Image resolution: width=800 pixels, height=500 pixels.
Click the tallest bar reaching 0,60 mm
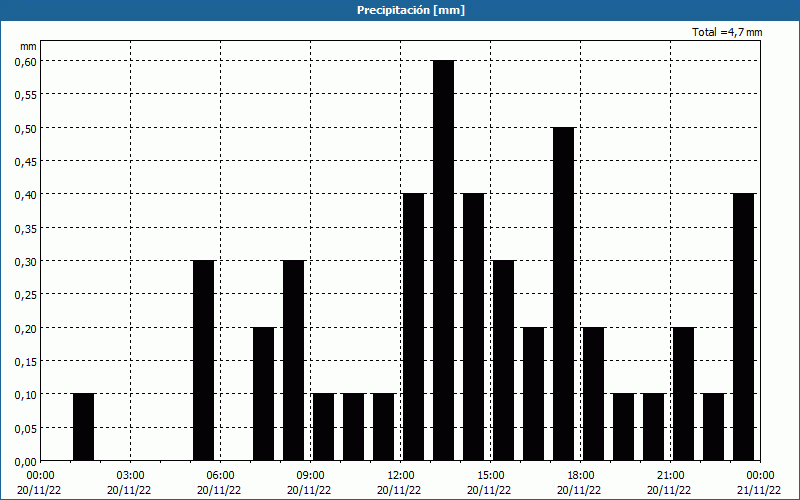(443, 260)
